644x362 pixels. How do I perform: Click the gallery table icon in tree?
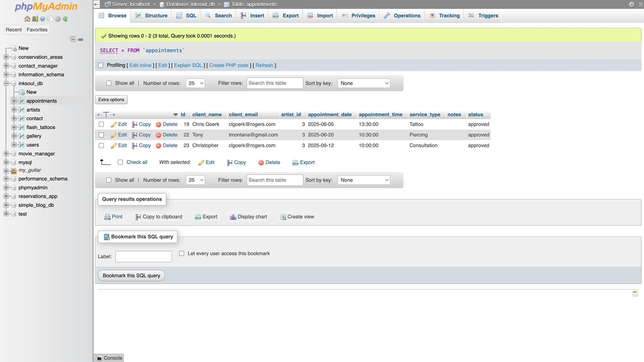click(22, 136)
